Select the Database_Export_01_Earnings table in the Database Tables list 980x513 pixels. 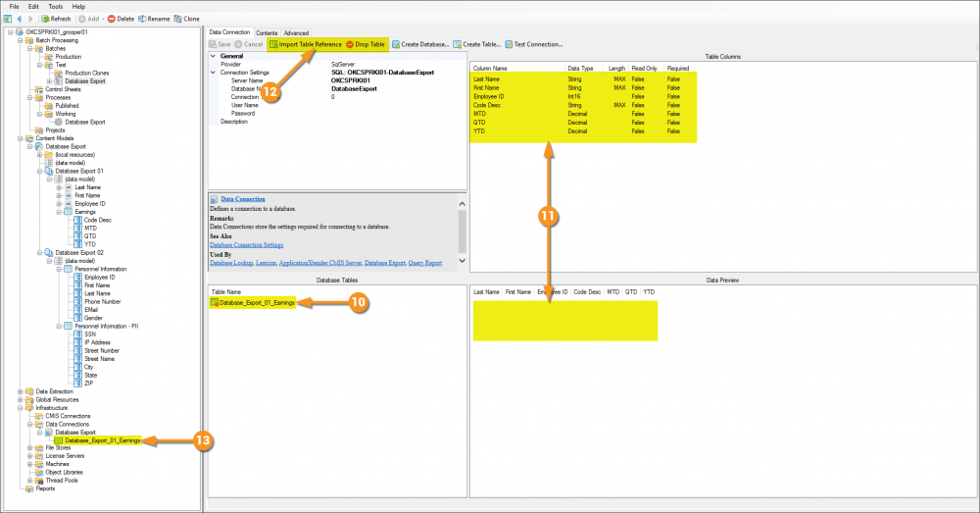pyautogui.click(x=253, y=303)
